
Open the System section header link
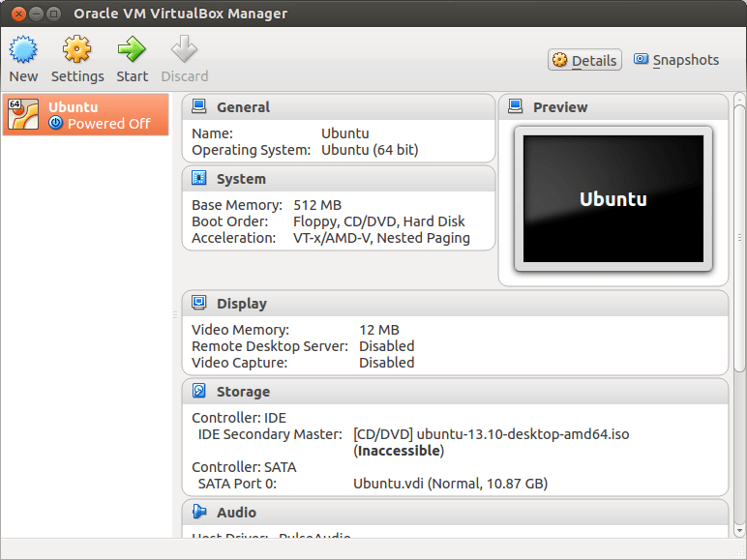click(241, 179)
